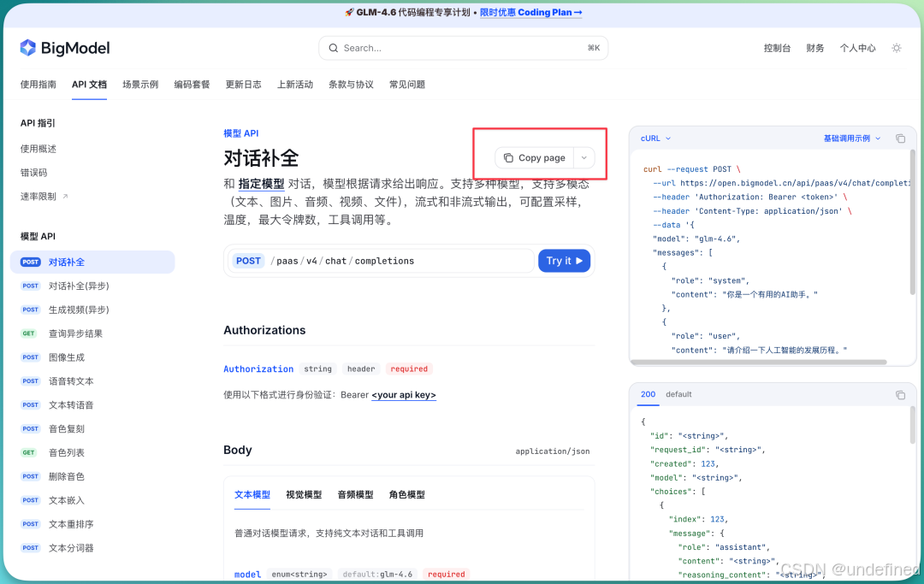Select the API 文档 tab
Viewport: 924px width, 584px height.
coord(89,85)
